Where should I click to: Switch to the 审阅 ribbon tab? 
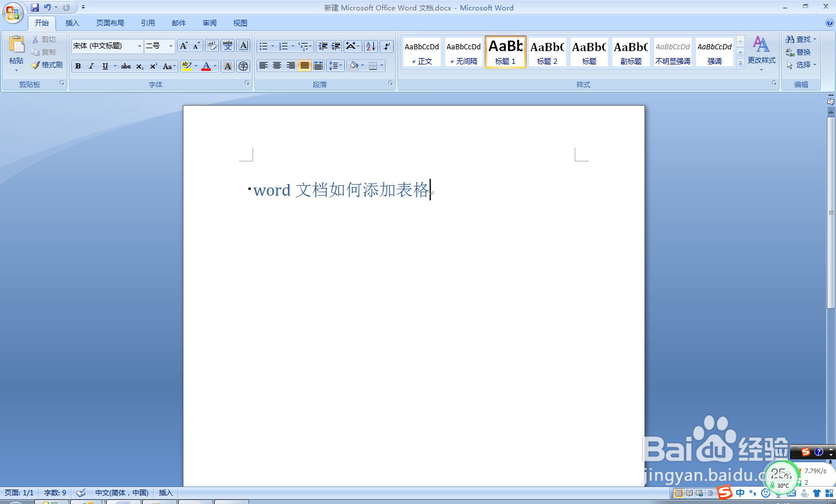pos(209,23)
